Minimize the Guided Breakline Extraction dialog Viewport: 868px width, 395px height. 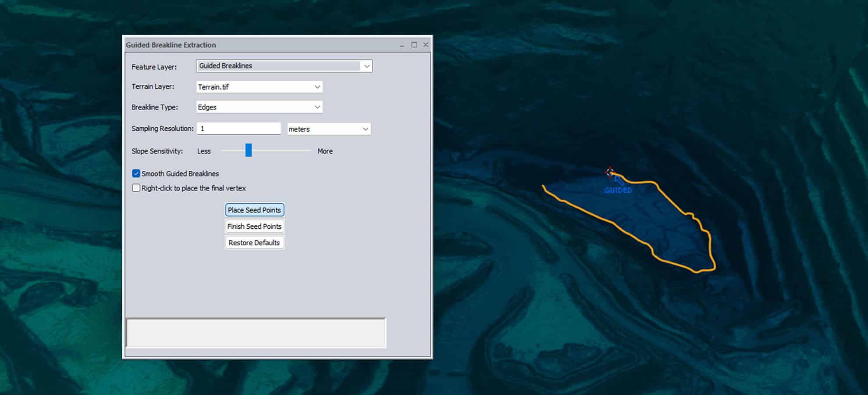pyautogui.click(x=402, y=45)
